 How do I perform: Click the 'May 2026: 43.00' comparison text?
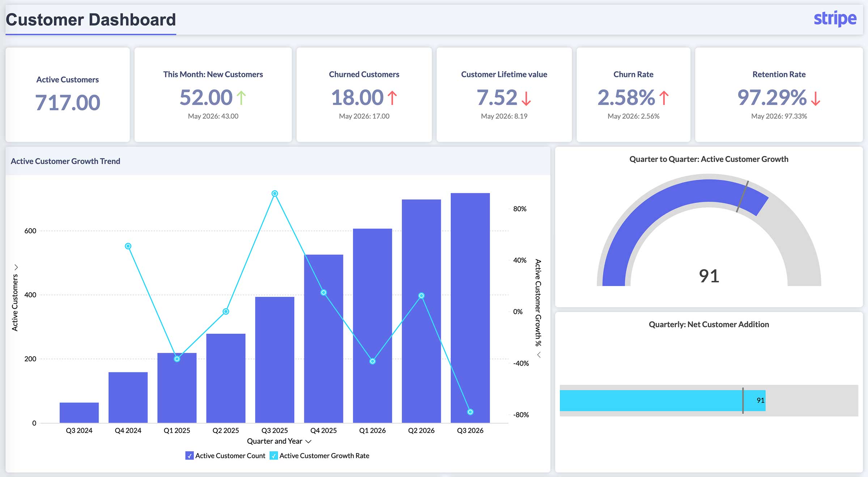click(x=213, y=116)
